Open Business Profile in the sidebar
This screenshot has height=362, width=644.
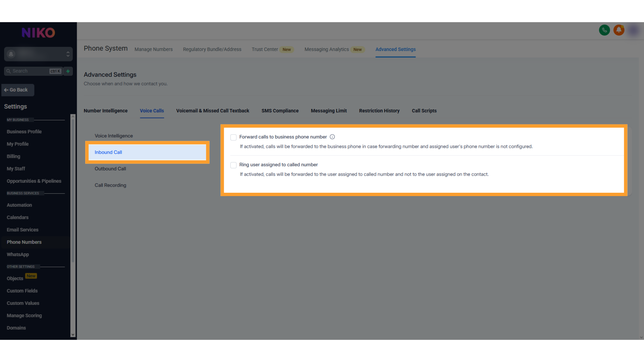[x=24, y=132]
